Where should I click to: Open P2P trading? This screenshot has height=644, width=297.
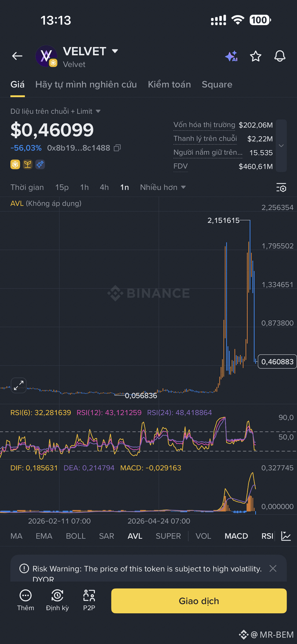coord(89,601)
